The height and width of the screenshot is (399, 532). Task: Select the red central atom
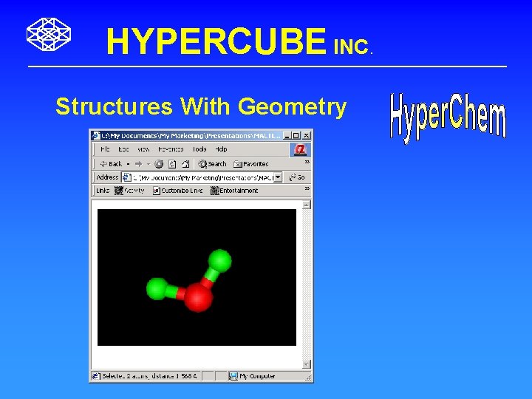click(x=199, y=298)
